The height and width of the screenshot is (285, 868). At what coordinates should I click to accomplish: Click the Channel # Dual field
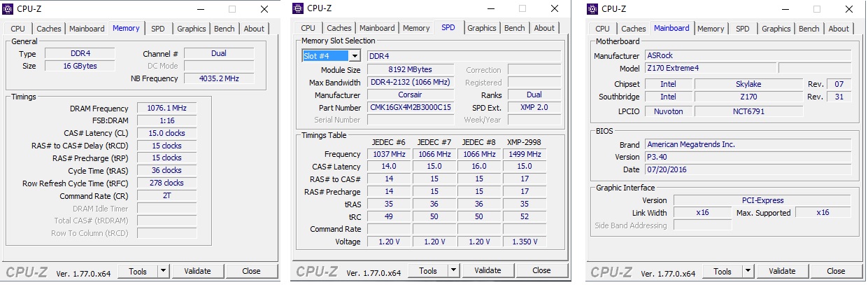pos(219,54)
